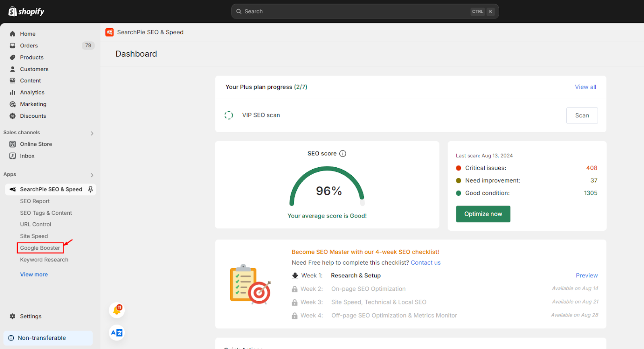Open Google Booster page
The width and height of the screenshot is (644, 349).
(40, 248)
